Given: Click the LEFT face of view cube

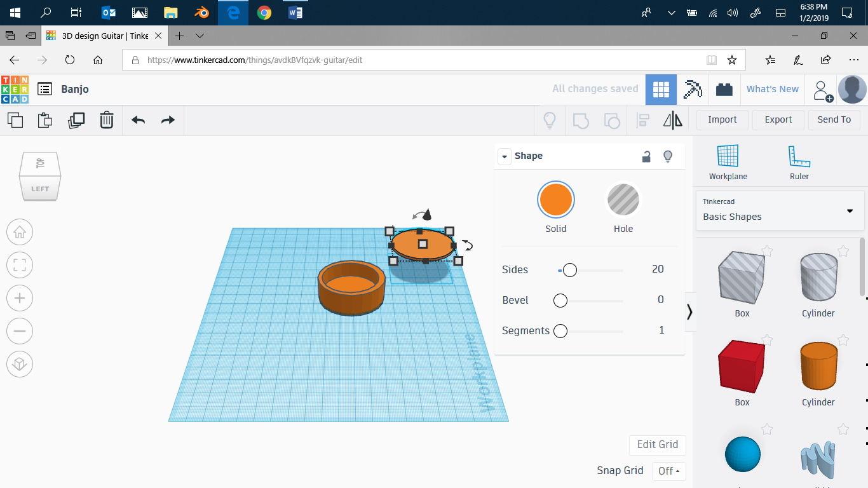Looking at the screenshot, I should (40, 188).
